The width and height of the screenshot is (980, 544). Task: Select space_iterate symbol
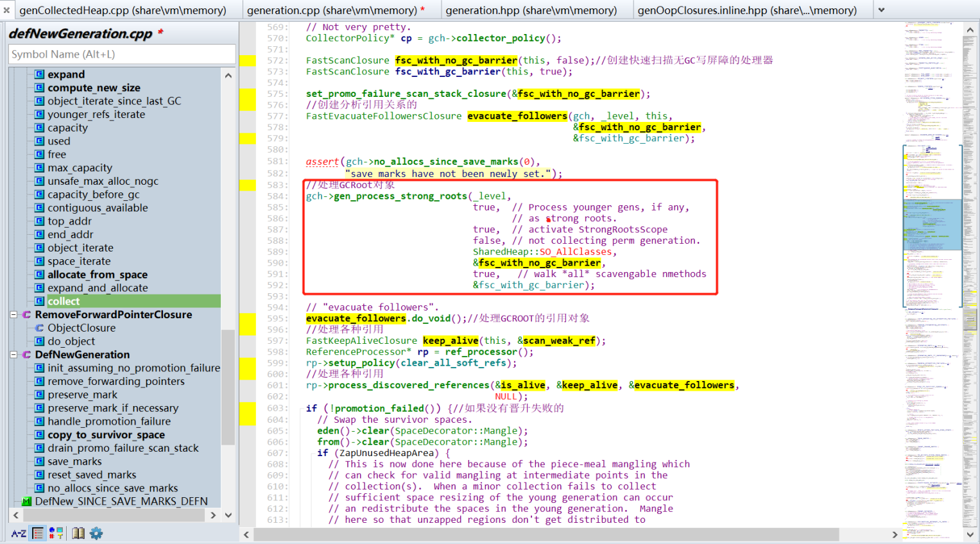[x=79, y=261]
